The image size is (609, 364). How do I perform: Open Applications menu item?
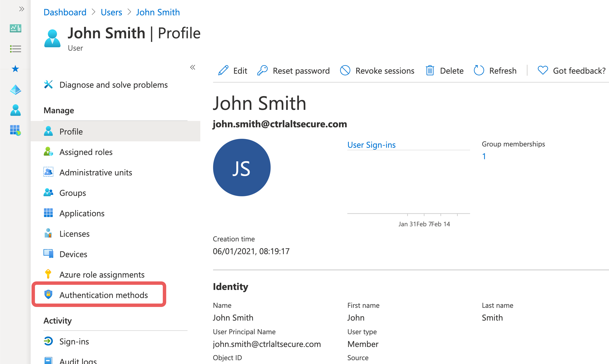pyautogui.click(x=82, y=213)
